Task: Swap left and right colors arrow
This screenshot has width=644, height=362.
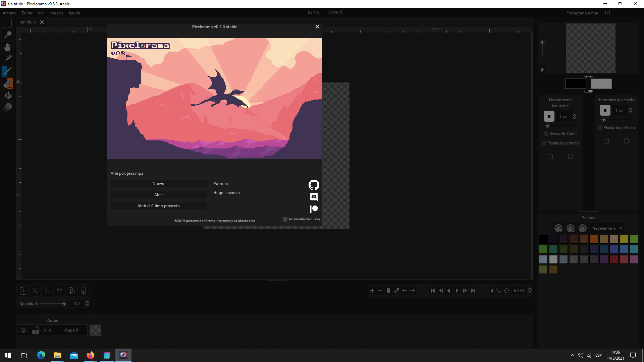Action: (x=588, y=76)
